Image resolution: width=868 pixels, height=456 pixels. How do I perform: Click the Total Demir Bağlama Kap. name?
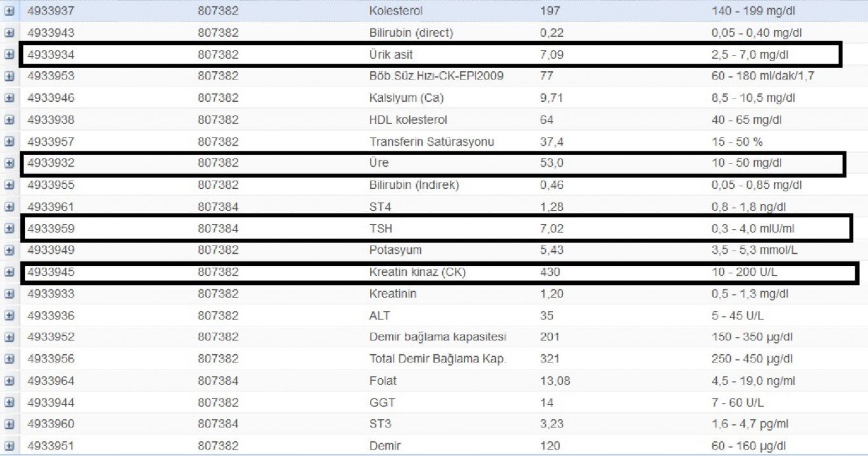437,359
